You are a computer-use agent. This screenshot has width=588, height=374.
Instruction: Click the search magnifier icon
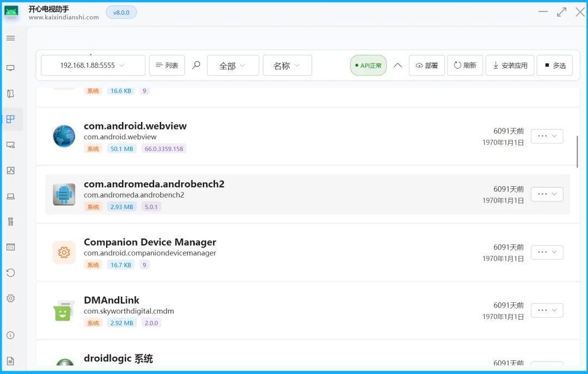(196, 65)
